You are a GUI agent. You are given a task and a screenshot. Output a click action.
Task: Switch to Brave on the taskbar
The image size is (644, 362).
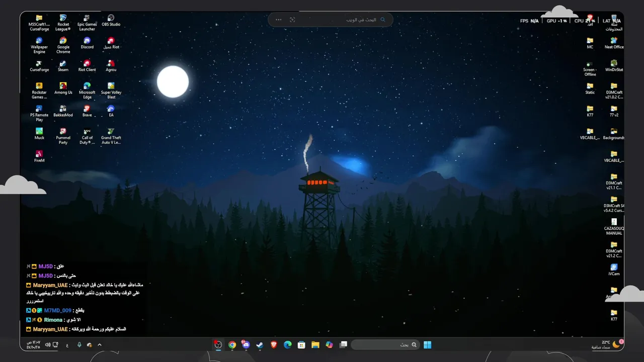(274, 344)
